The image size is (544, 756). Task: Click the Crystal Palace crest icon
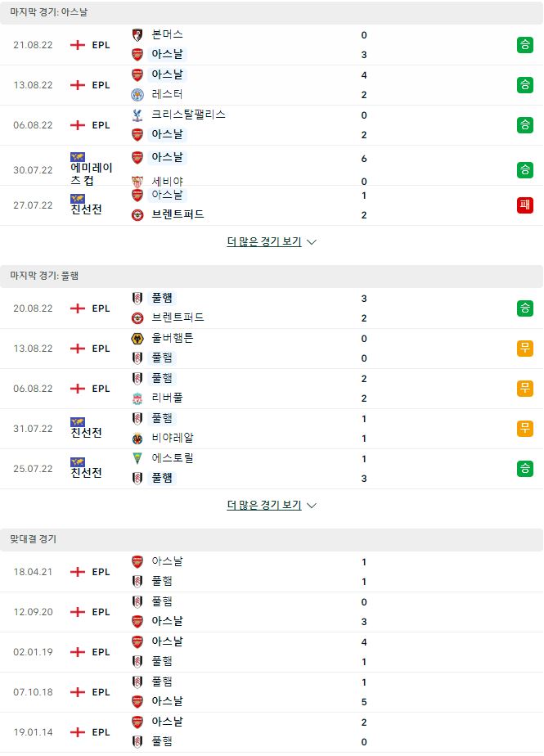137,115
